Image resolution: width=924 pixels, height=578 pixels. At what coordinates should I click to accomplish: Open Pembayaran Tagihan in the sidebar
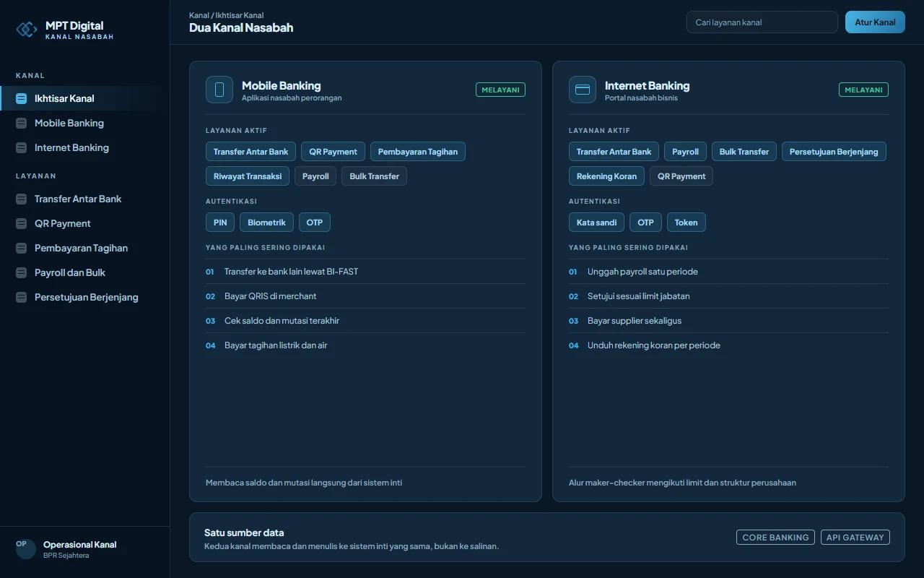coord(85,248)
